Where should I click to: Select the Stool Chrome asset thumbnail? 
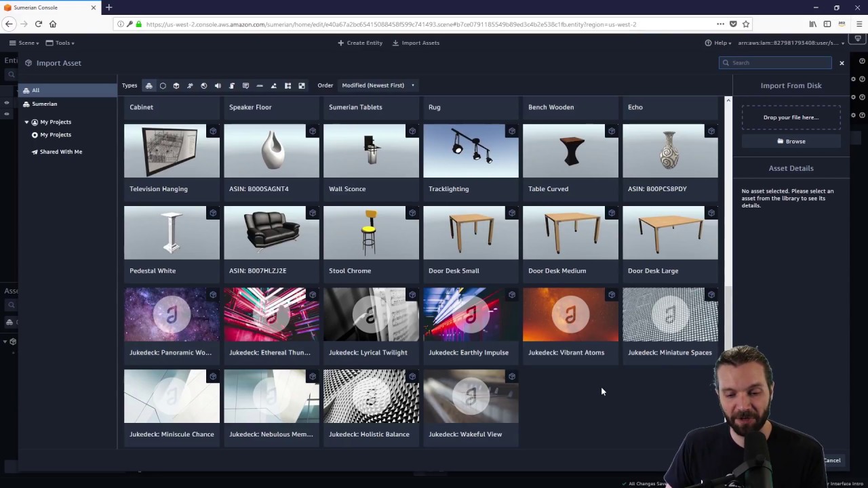[x=371, y=233]
